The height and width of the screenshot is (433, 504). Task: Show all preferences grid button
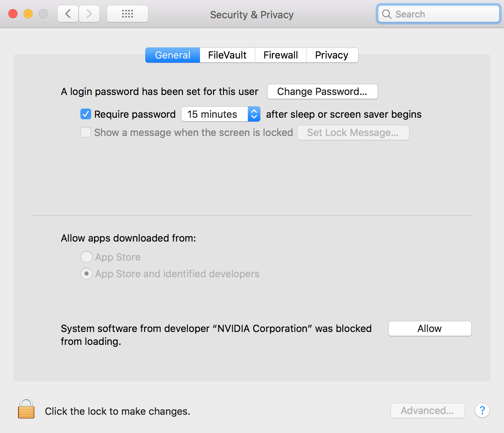click(x=128, y=14)
